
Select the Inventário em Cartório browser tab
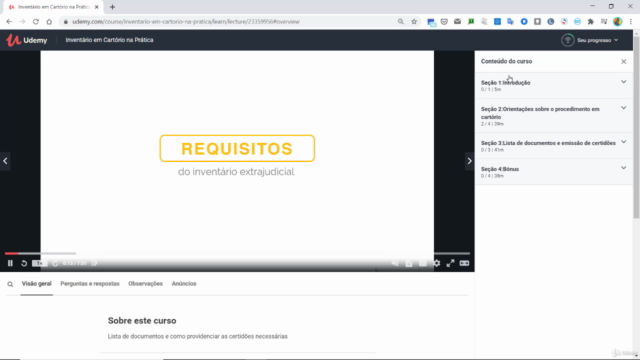coord(53,7)
